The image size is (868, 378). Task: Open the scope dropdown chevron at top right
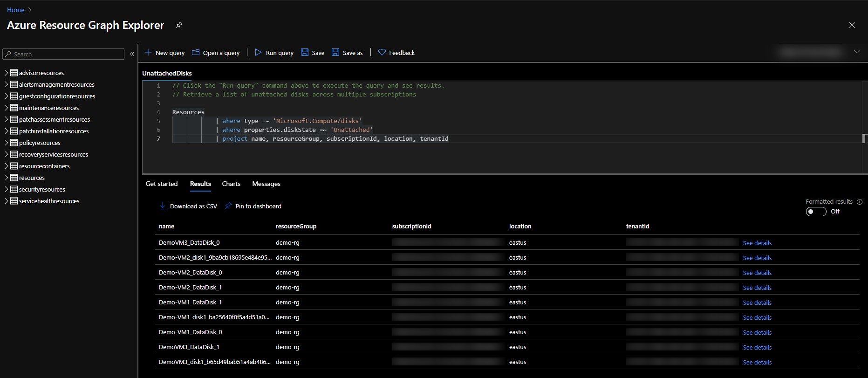point(857,52)
